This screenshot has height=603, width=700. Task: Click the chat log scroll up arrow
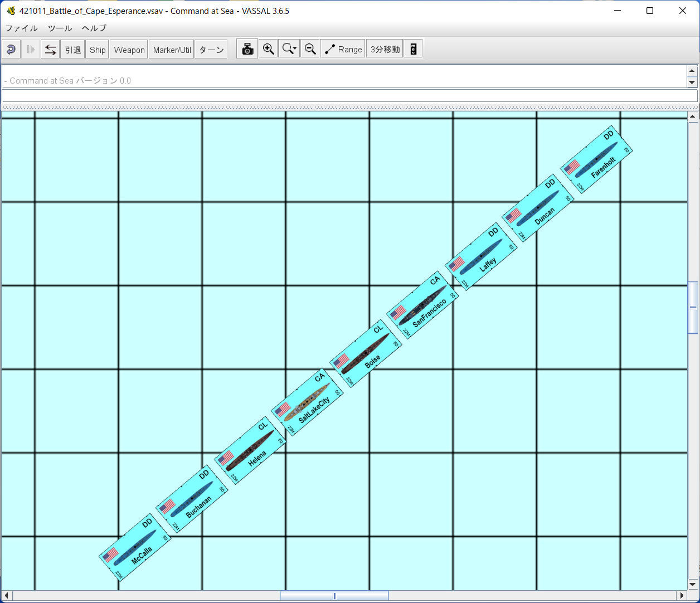point(692,71)
